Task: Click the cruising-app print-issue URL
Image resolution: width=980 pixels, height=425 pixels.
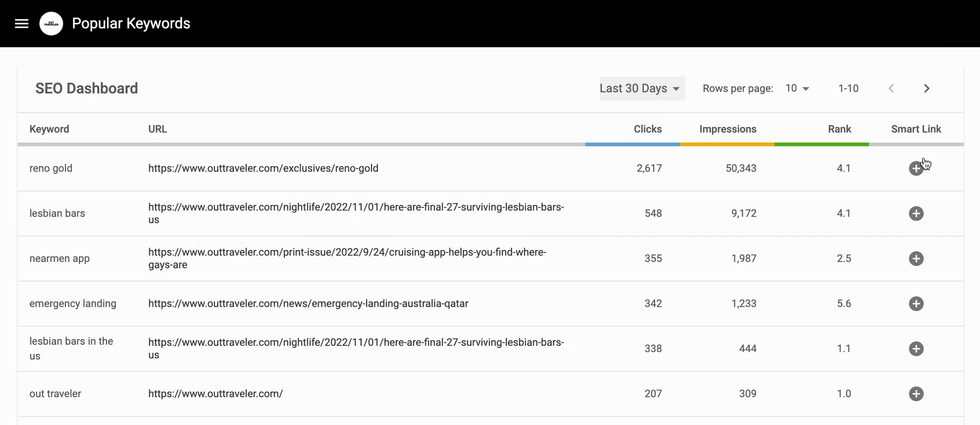Action: 347,259
